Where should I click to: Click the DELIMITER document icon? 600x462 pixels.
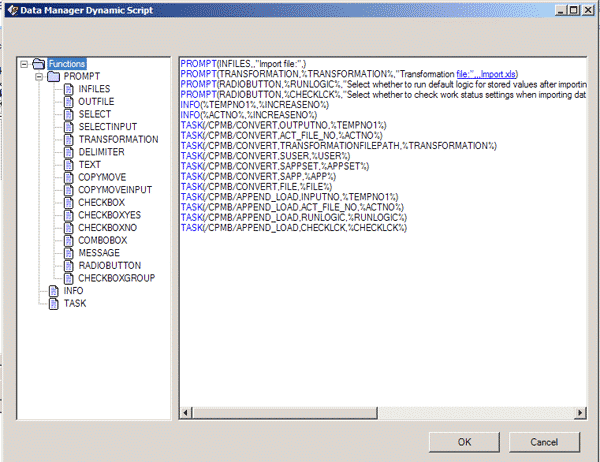pyautogui.click(x=69, y=152)
